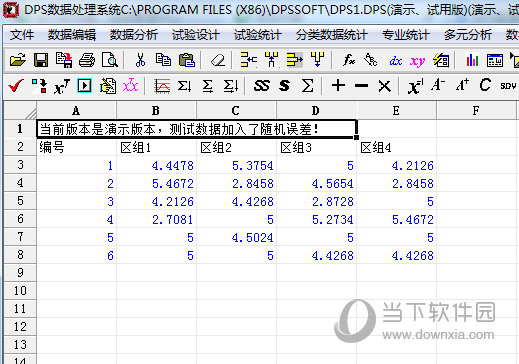Image resolution: width=519 pixels, height=364 pixels.
Task: Click the red checkmark icon
Action: [x=16, y=86]
